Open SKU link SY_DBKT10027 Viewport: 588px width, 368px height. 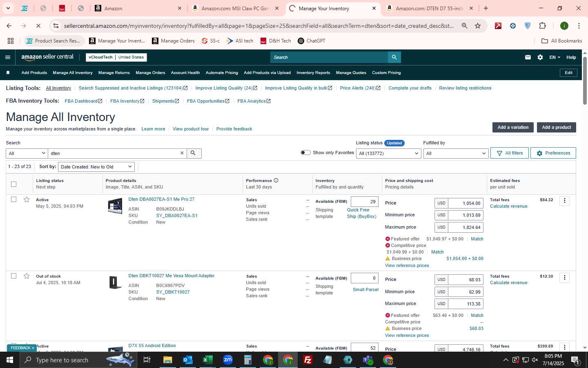click(173, 292)
